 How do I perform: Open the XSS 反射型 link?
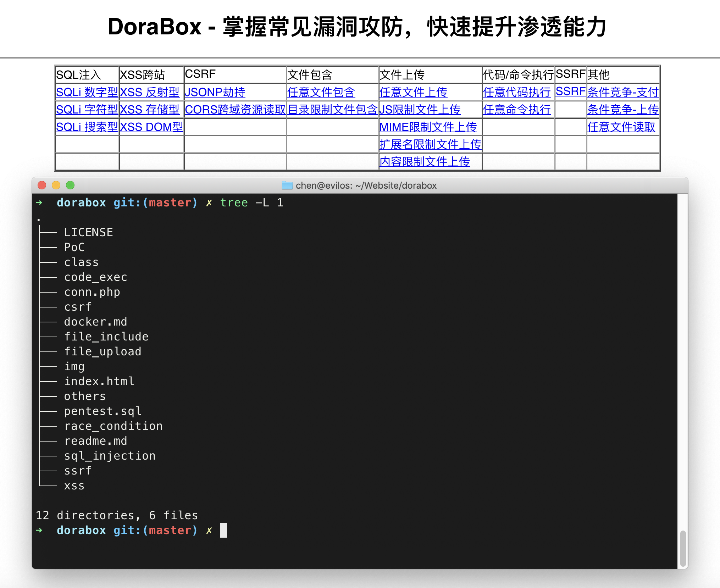pos(150,92)
